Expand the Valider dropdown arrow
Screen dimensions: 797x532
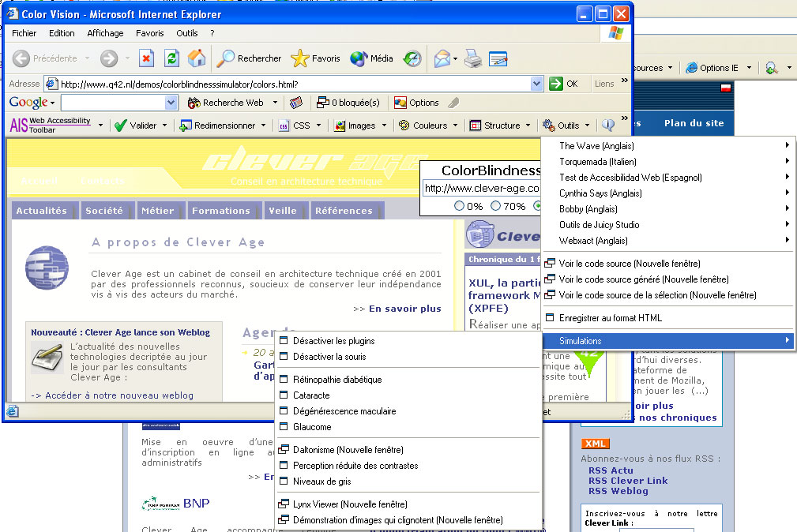[x=164, y=126]
